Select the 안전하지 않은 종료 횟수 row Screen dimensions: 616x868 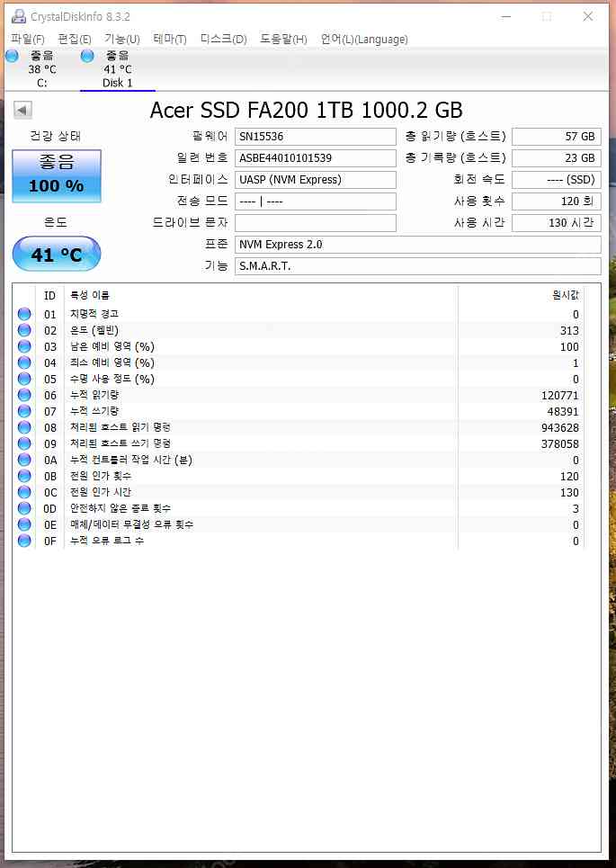coord(299,508)
